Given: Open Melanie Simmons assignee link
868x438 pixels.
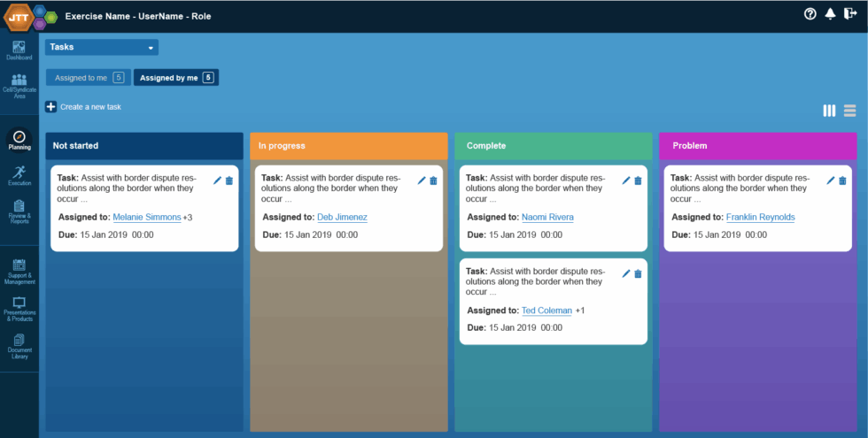Looking at the screenshot, I should coord(146,217).
